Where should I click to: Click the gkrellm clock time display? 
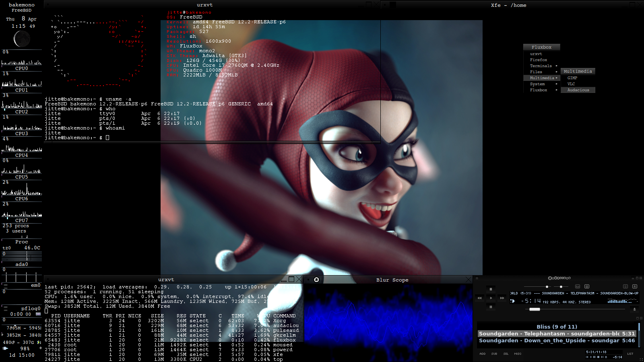point(23,26)
